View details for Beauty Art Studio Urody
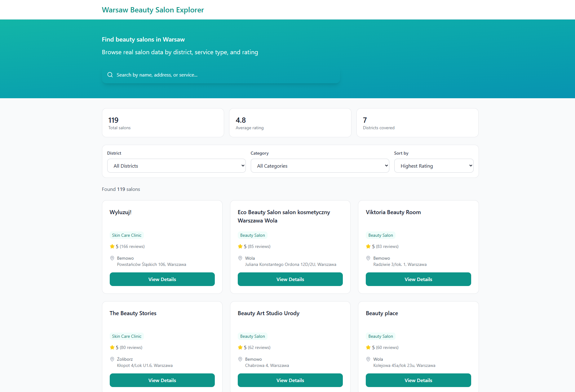This screenshot has width=575, height=392. tap(290, 380)
